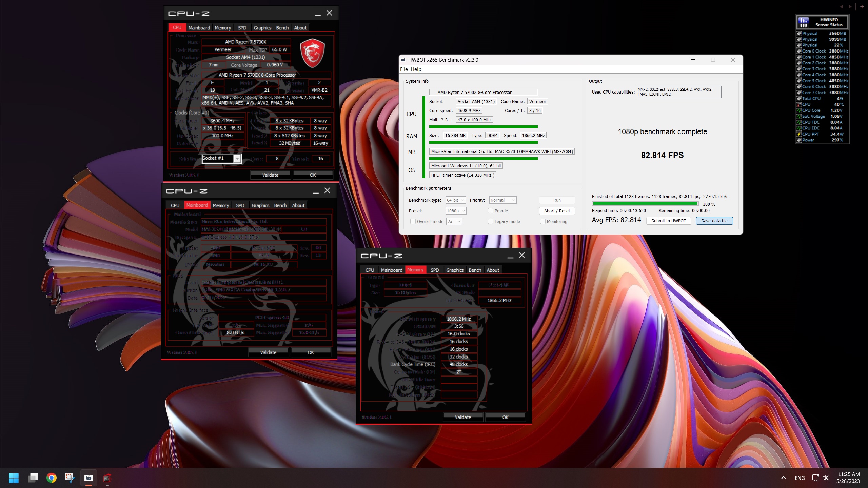Click the HWBOT x265 title bar app icon
Image resolution: width=868 pixels, height=488 pixels.
click(x=403, y=60)
